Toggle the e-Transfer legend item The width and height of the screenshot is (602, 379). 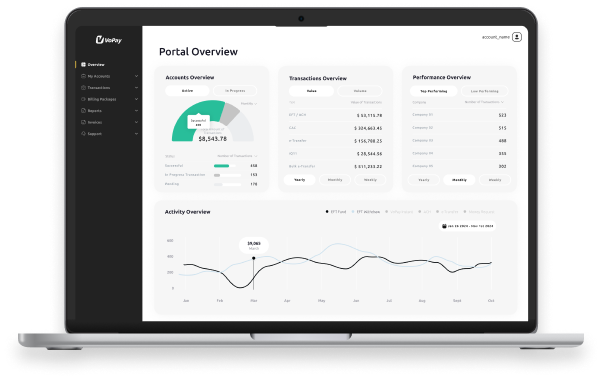(x=447, y=212)
